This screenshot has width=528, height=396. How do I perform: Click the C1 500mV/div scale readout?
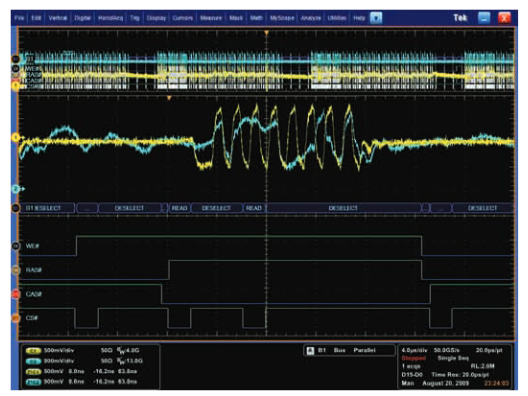coord(59,351)
